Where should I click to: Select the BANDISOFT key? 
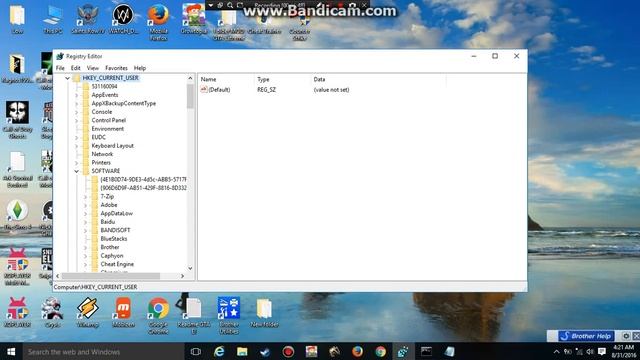pos(115,230)
